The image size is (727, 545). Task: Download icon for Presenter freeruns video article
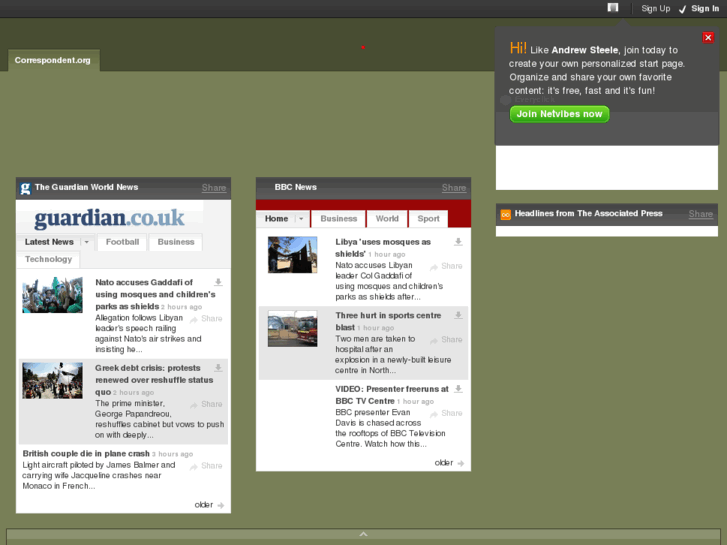point(458,389)
